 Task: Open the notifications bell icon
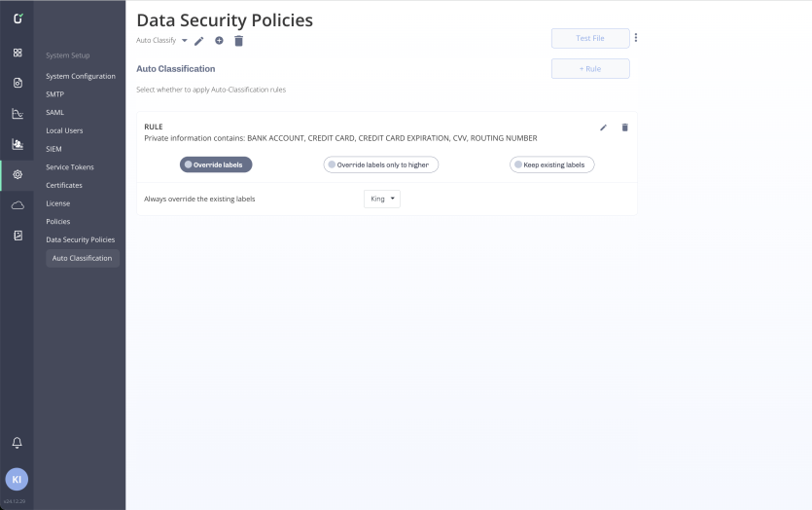pyautogui.click(x=18, y=443)
